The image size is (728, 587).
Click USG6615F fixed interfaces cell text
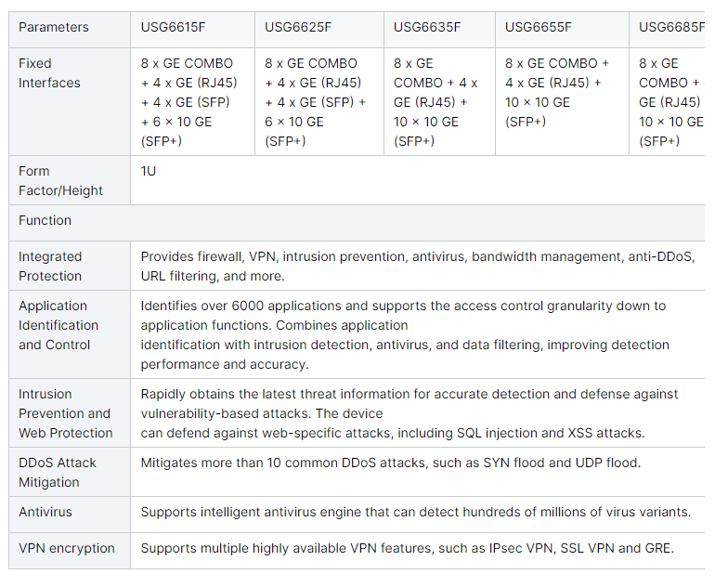click(189, 102)
